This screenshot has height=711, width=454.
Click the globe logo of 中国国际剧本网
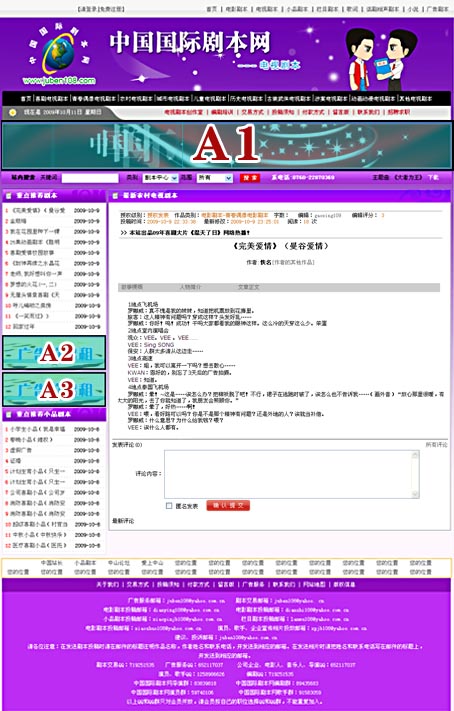point(59,53)
